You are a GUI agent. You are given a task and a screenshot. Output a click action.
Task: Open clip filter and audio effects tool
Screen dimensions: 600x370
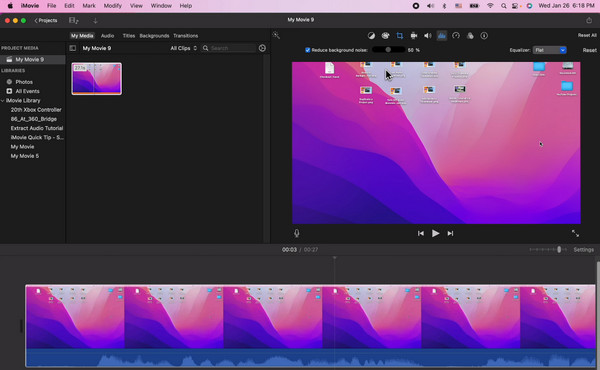pos(470,36)
